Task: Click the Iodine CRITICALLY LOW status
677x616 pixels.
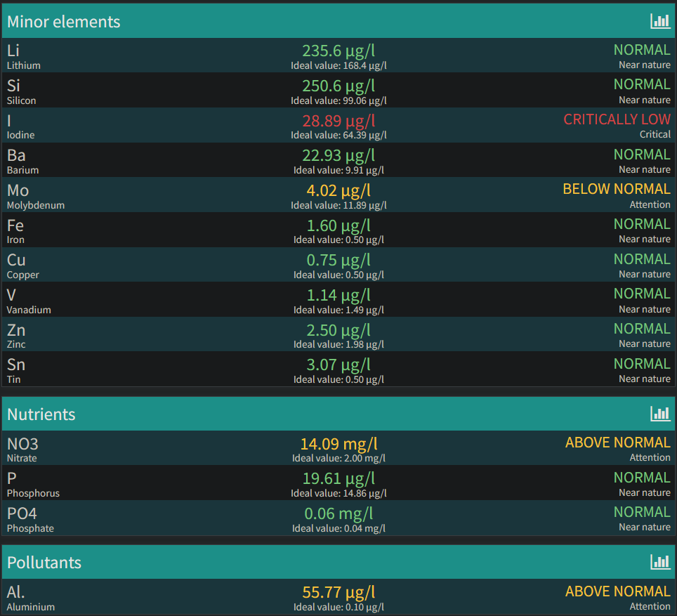Action: click(x=617, y=119)
